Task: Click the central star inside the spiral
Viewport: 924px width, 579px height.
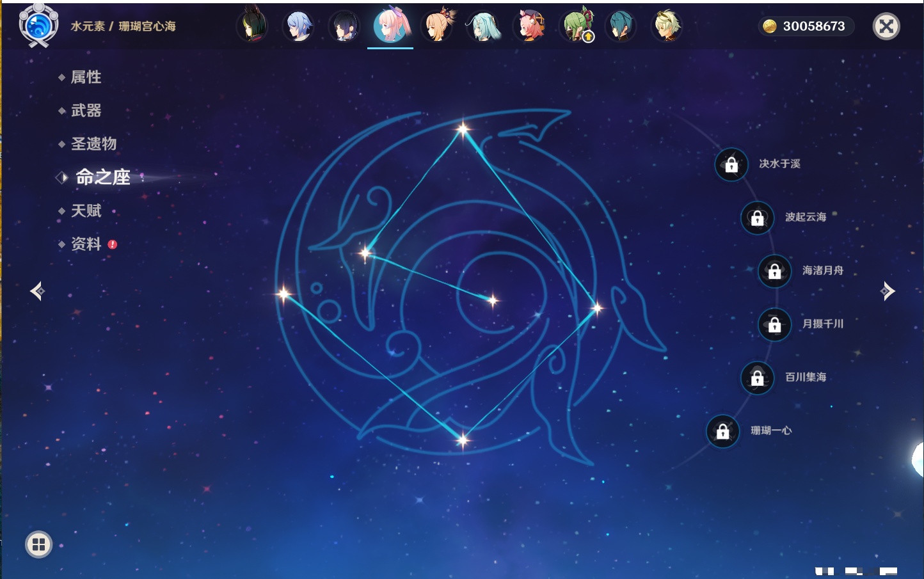Action: pos(493,300)
